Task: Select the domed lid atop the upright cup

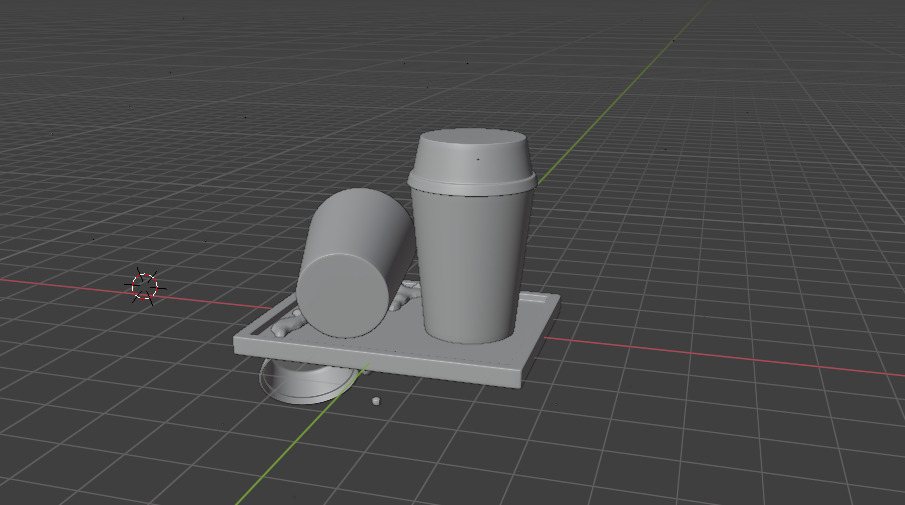Action: (472, 162)
